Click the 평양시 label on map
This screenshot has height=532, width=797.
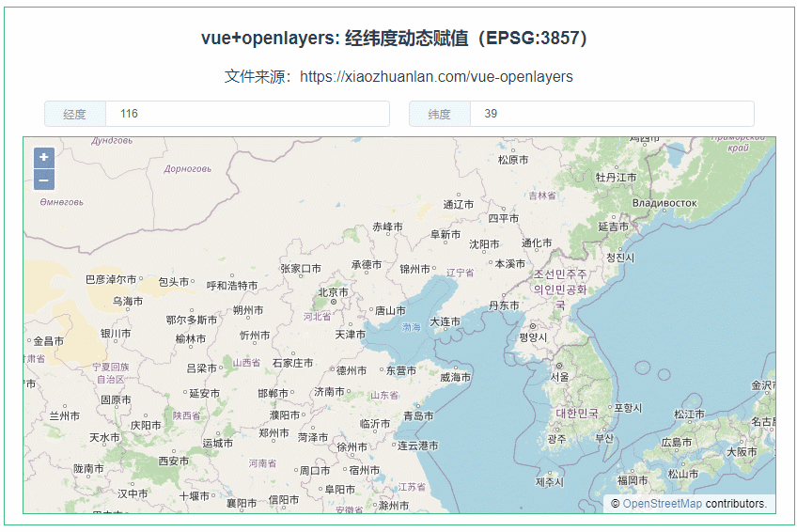[533, 337]
